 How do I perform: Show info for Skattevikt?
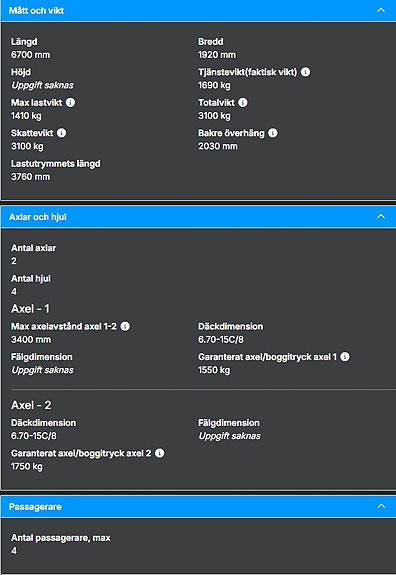click(x=62, y=133)
